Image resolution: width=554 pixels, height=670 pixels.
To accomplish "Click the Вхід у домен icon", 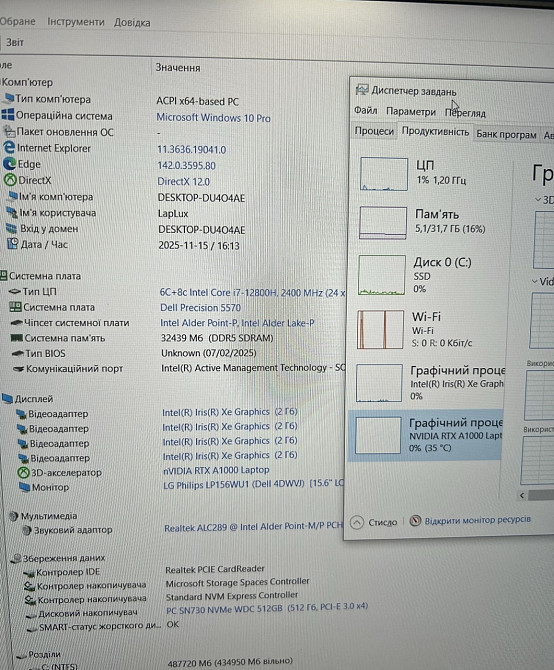I will click(12, 228).
